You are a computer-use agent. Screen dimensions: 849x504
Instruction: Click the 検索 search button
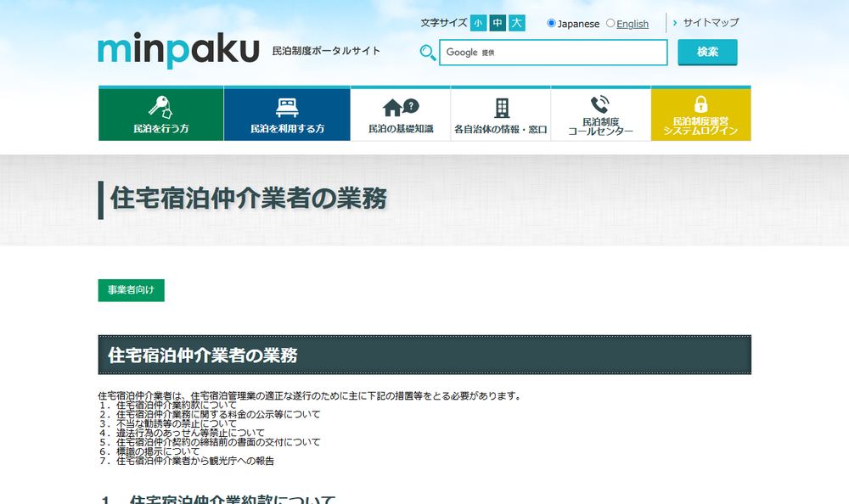(708, 53)
